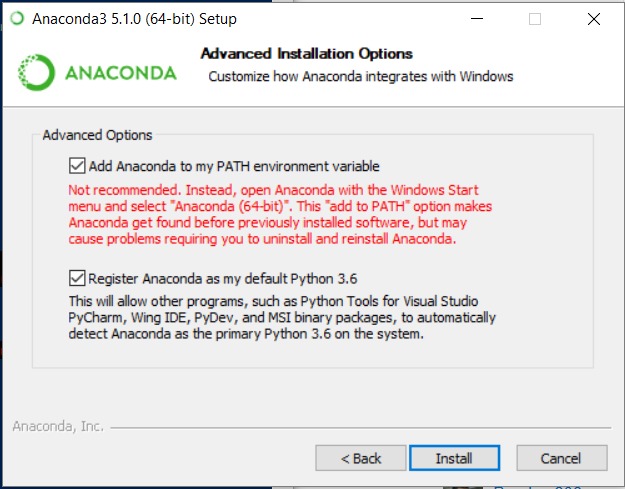The width and height of the screenshot is (625, 489).
Task: Click the 'Add Anaconda to my PATH' label text
Action: pos(234,166)
